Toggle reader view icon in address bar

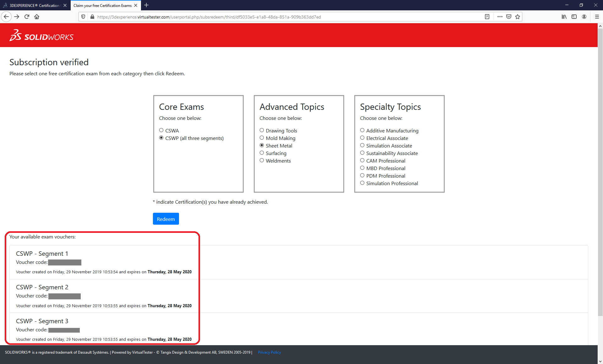487,17
